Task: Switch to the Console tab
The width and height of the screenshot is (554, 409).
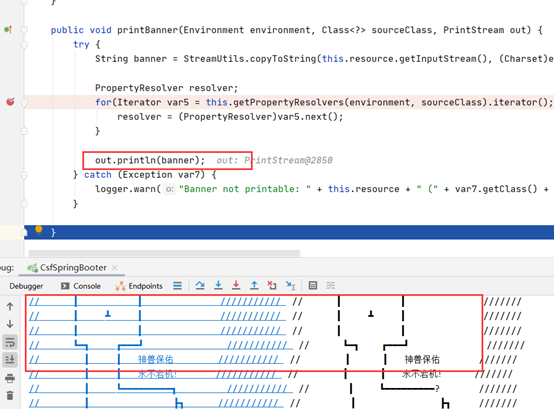Action: (81, 286)
